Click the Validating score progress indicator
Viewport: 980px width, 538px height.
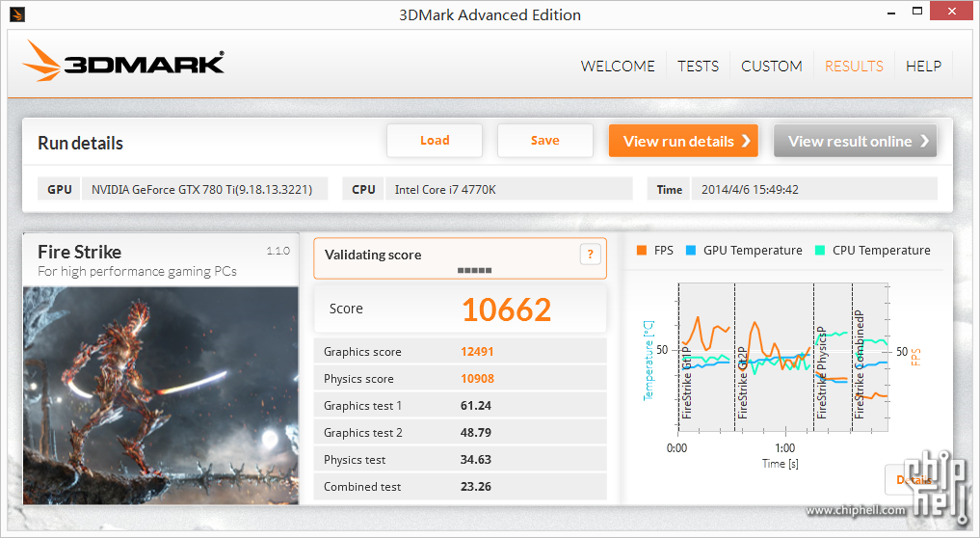point(474,270)
